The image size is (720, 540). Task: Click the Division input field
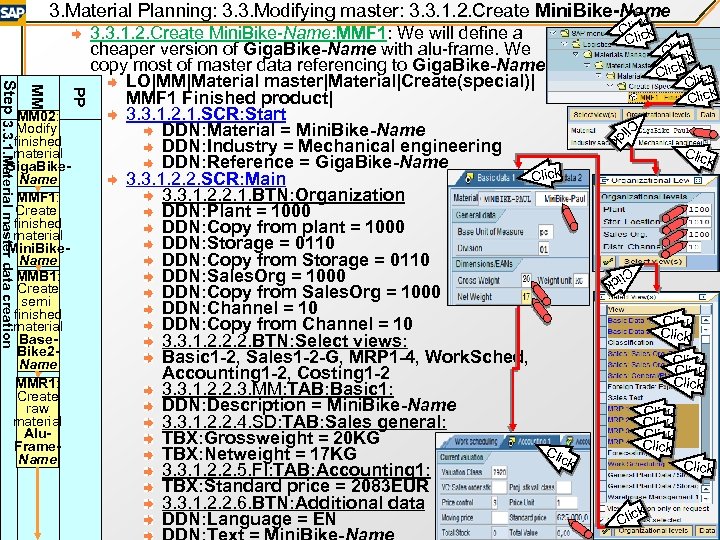click(544, 248)
